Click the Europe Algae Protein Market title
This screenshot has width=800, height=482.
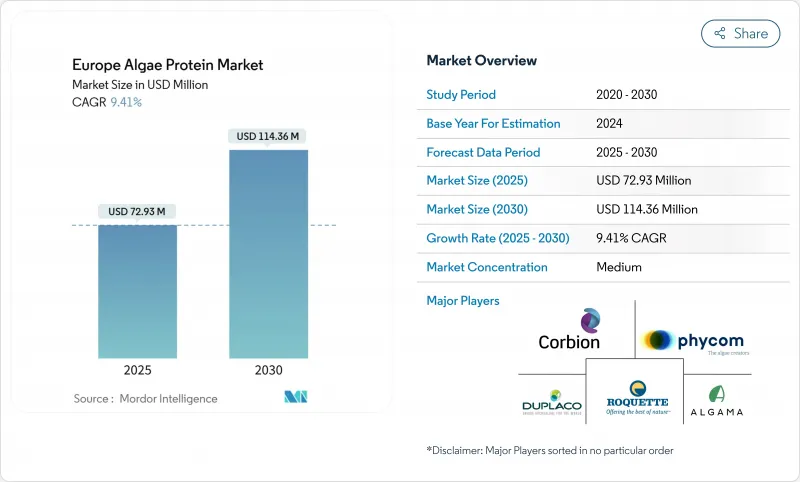click(x=165, y=64)
